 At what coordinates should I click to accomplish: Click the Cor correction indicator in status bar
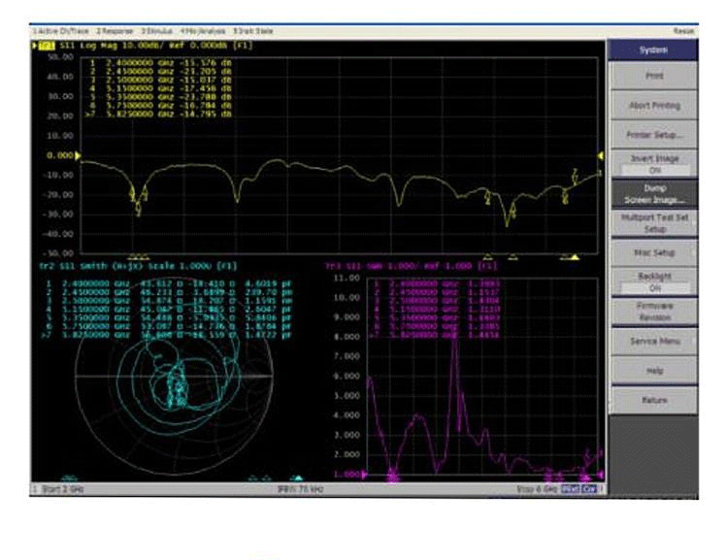(x=591, y=490)
